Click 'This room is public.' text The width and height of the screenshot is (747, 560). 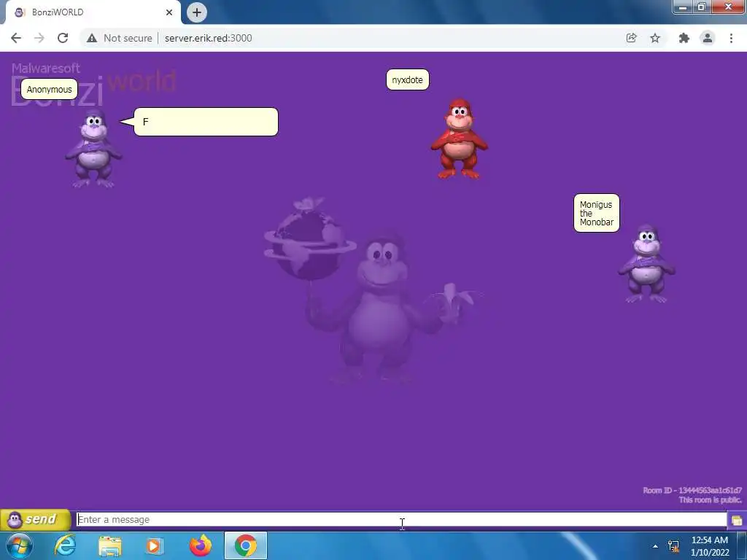pyautogui.click(x=710, y=500)
